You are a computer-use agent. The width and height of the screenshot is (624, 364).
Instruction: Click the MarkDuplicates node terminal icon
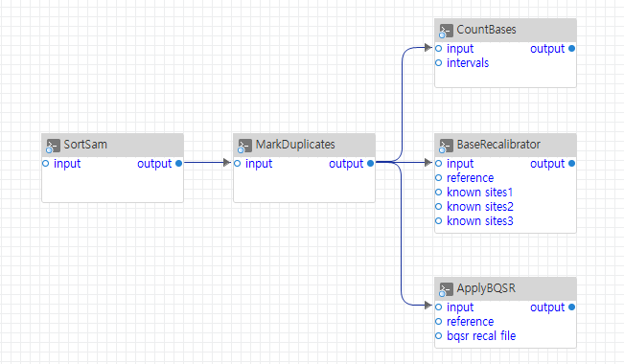[244, 146]
